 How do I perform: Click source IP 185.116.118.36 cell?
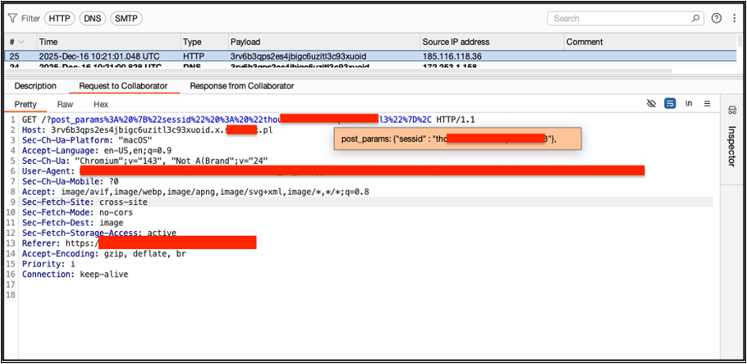pos(452,56)
